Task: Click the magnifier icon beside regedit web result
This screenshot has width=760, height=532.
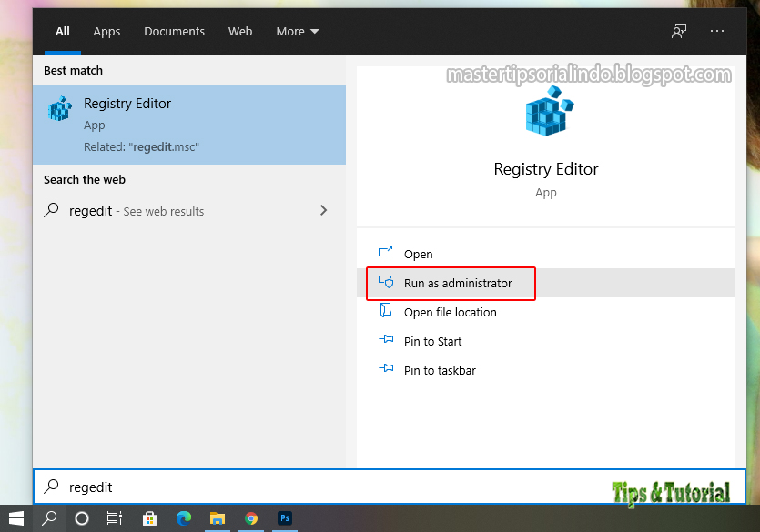Action: [51, 210]
